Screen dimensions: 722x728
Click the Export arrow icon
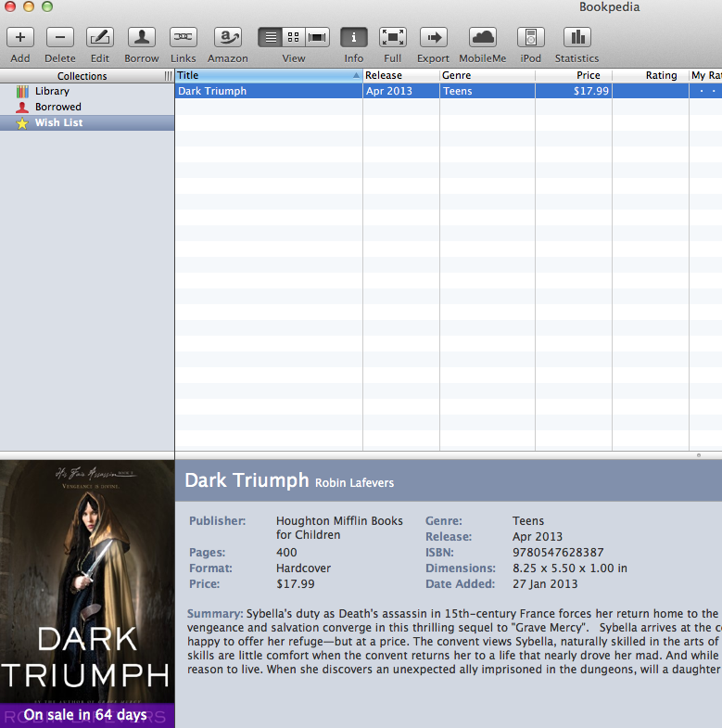pyautogui.click(x=434, y=38)
